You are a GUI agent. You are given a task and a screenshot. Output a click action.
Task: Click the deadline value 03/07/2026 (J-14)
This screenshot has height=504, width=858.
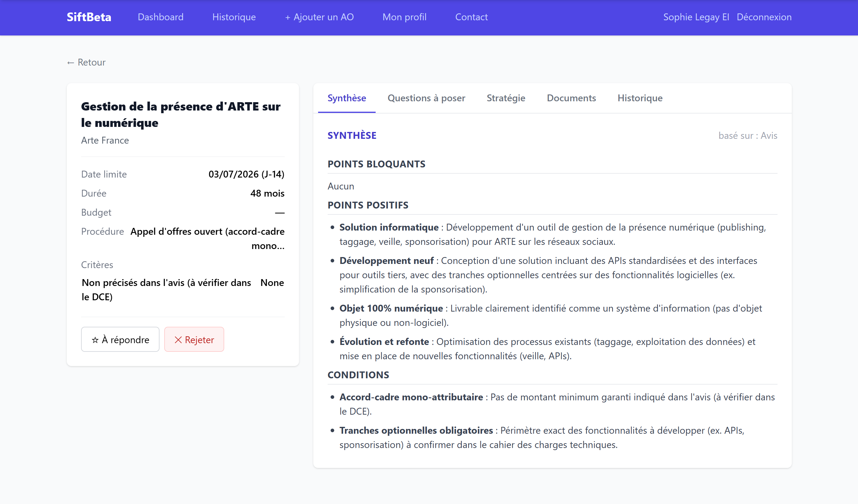[247, 174]
